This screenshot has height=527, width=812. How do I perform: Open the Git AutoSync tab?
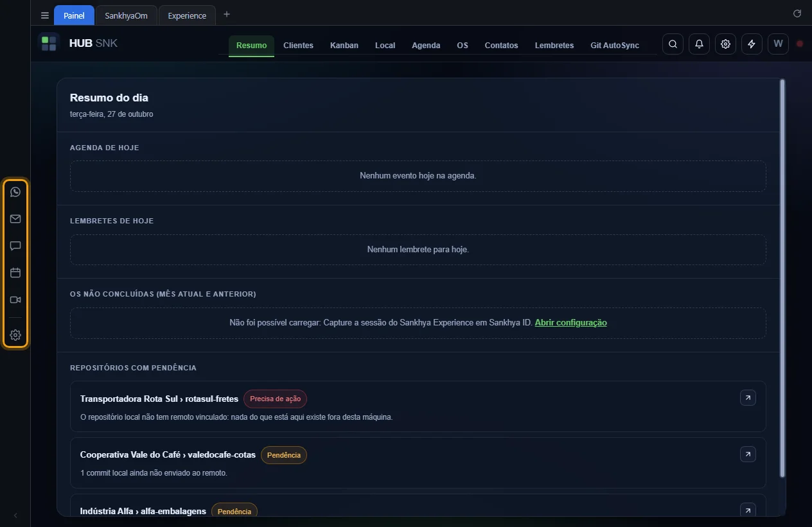click(x=615, y=46)
